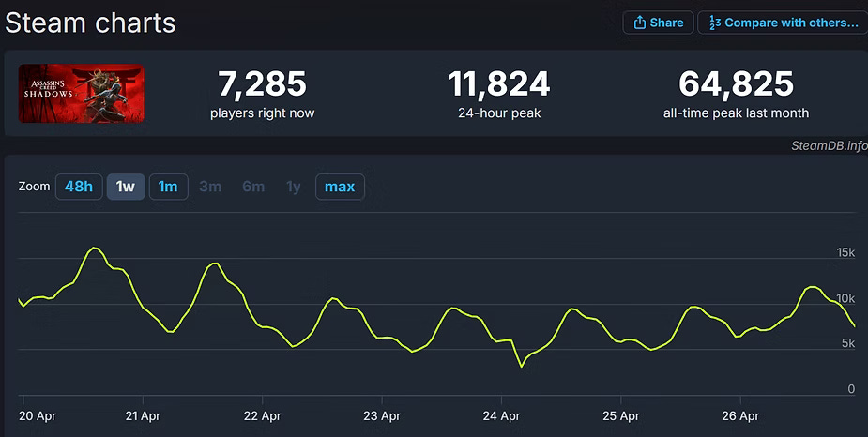
Task: Click the Zoom label
Action: tap(35, 187)
